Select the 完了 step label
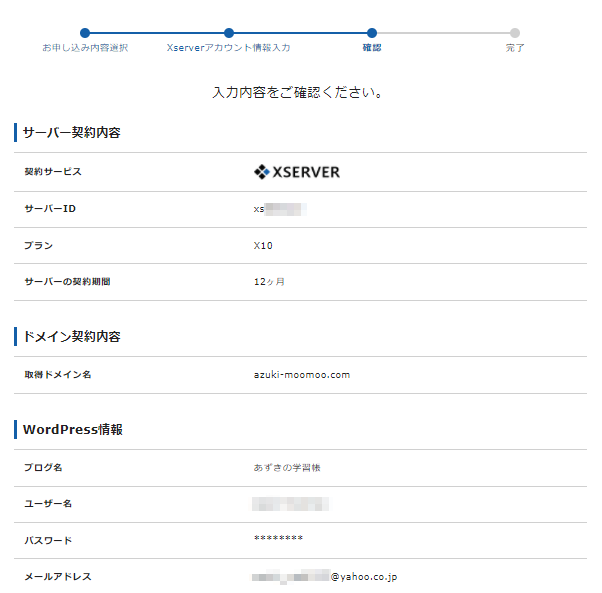This screenshot has width=602, height=593. pyautogui.click(x=515, y=48)
